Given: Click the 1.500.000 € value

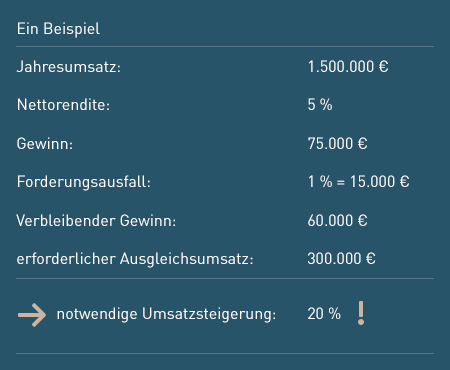Looking at the screenshot, I should tap(348, 67).
